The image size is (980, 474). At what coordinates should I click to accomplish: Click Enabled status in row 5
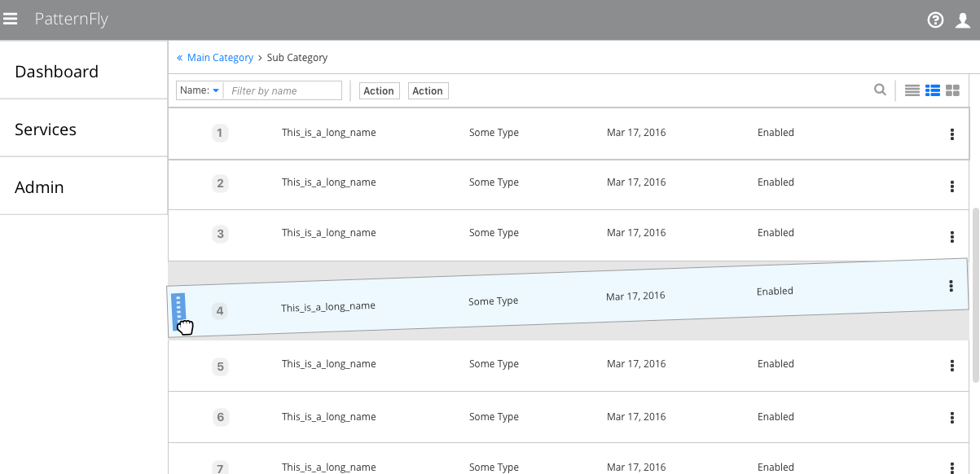click(776, 364)
